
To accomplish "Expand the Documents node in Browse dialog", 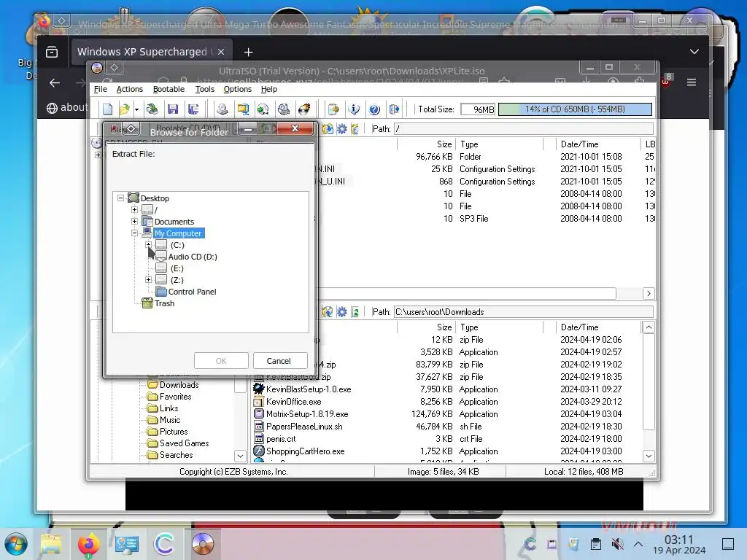I will [135, 222].
